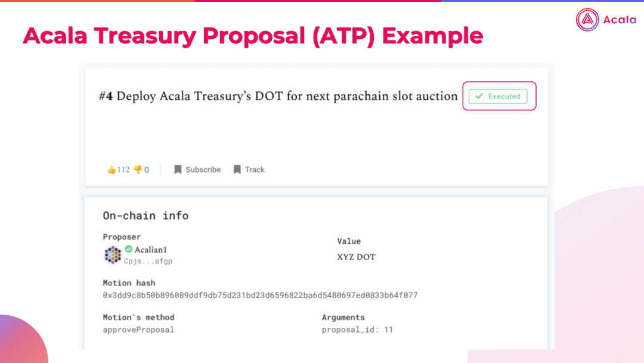Click the approveProposal method text

(138, 330)
